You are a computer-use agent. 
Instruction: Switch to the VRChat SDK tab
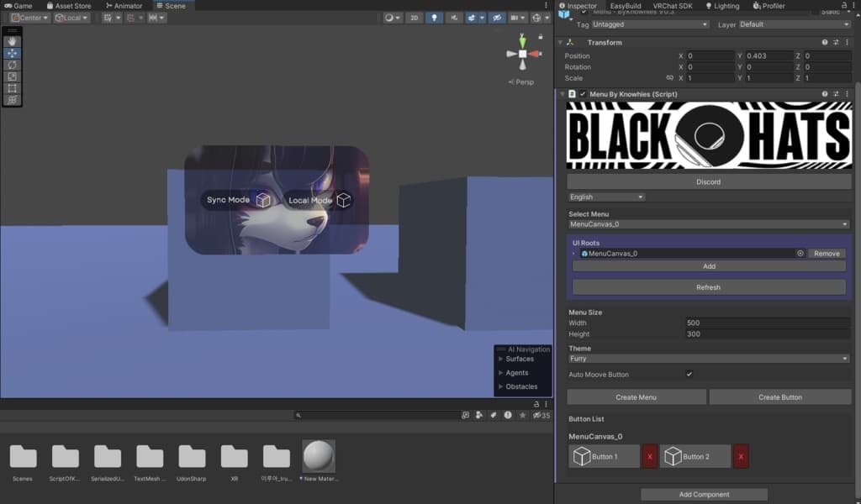[x=672, y=6]
